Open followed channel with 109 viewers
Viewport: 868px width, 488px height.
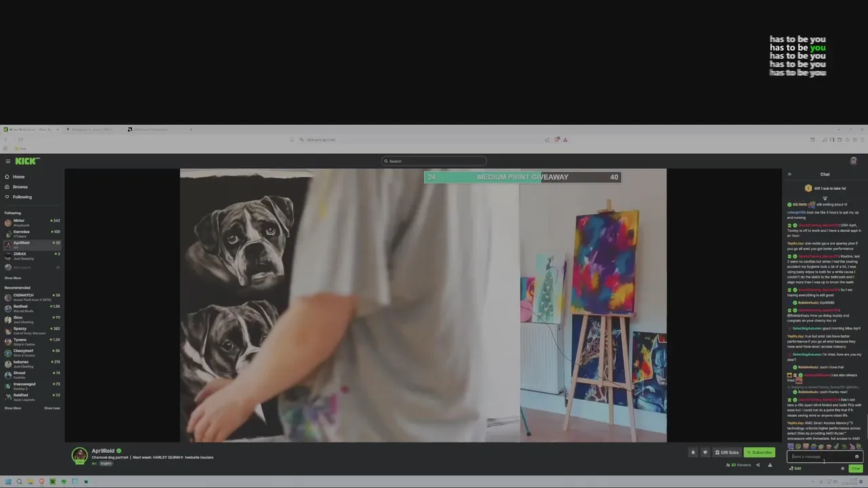32,233
